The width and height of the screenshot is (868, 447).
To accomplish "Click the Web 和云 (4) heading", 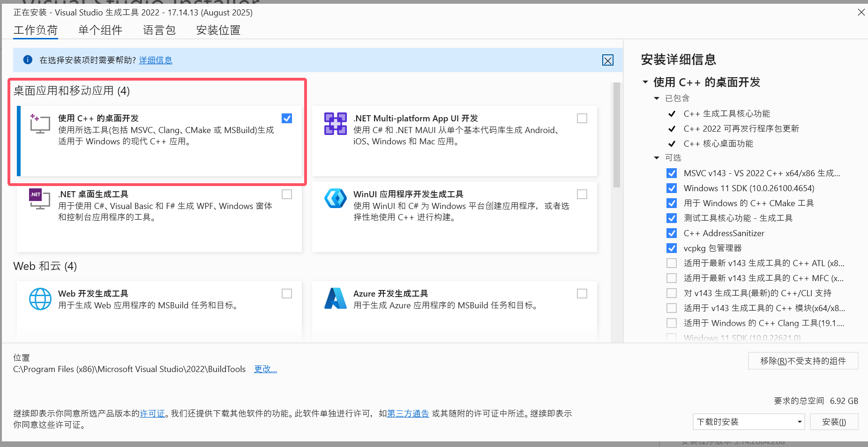I will click(x=45, y=266).
